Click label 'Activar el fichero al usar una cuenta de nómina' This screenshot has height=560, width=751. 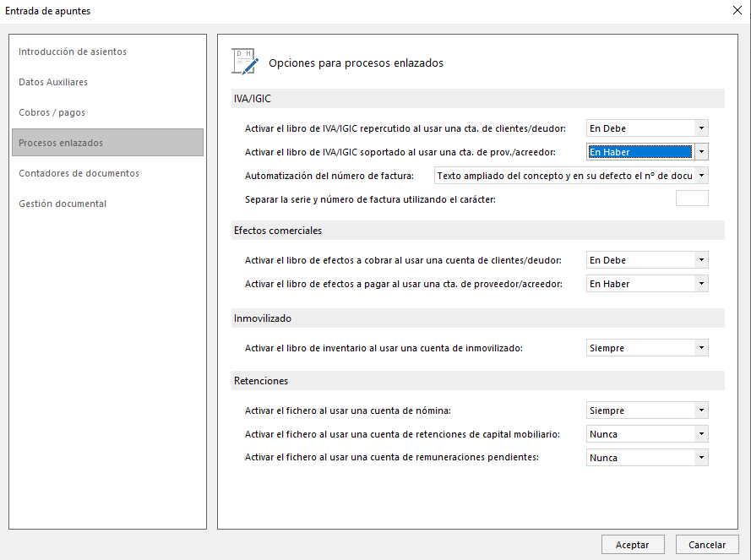[348, 410]
